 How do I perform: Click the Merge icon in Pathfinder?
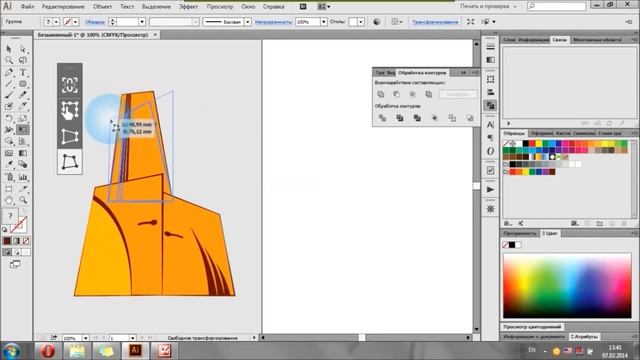[x=417, y=118]
